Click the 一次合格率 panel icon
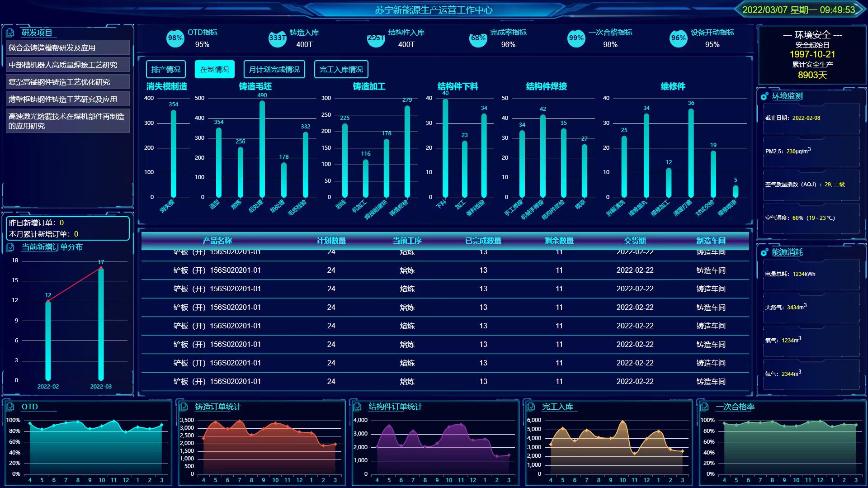 pyautogui.click(x=704, y=407)
